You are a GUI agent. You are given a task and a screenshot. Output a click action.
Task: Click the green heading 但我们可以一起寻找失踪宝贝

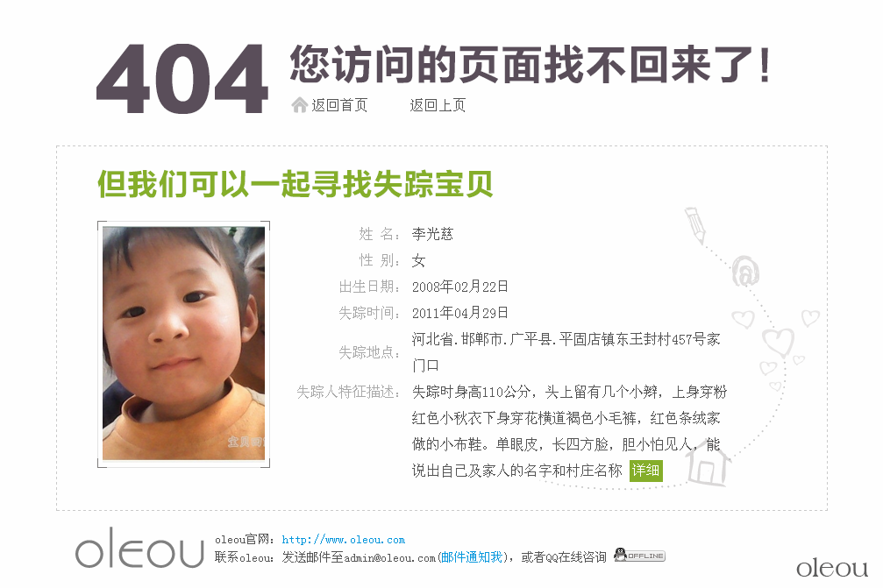pos(296,184)
